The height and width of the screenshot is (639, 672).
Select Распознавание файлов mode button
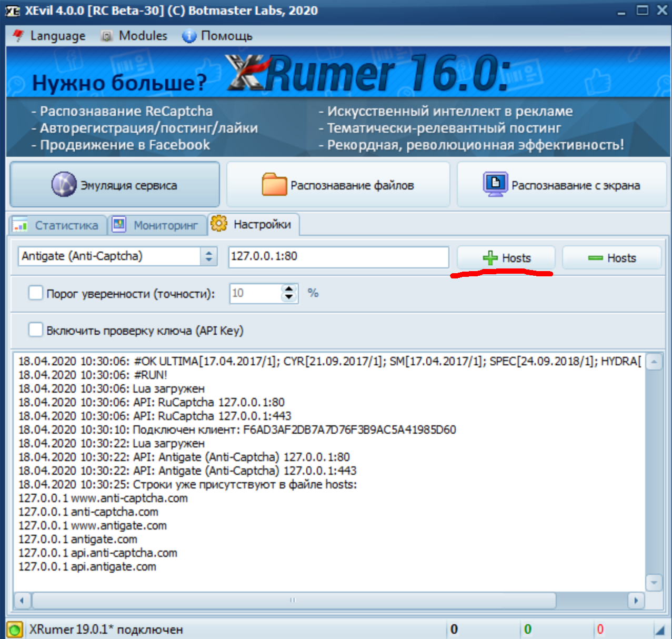click(x=338, y=185)
